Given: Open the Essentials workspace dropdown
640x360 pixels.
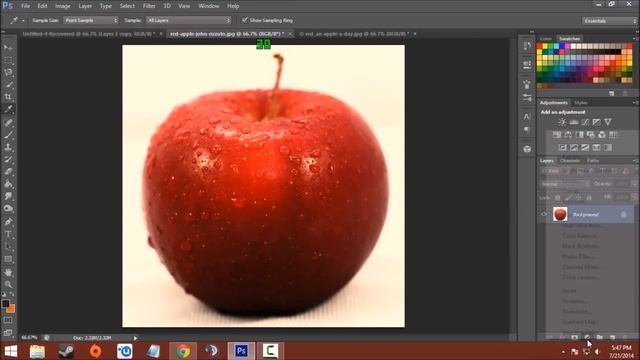Looking at the screenshot, I should coord(609,20).
